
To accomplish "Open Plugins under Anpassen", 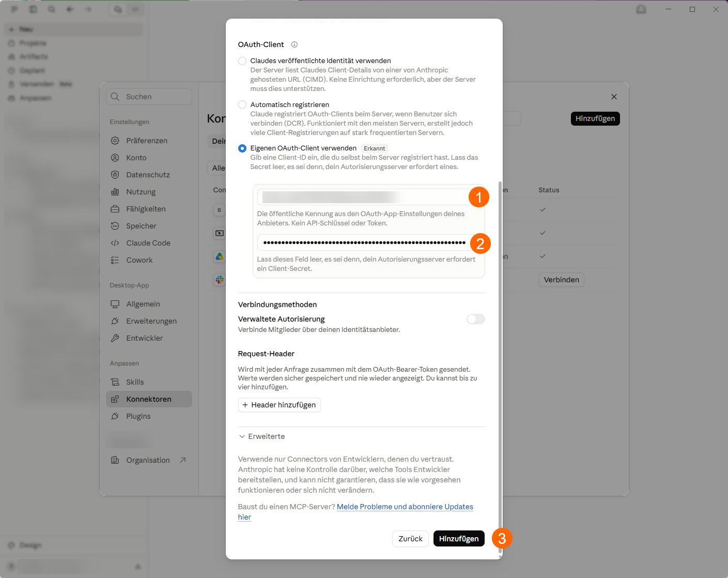I will (x=149, y=416).
